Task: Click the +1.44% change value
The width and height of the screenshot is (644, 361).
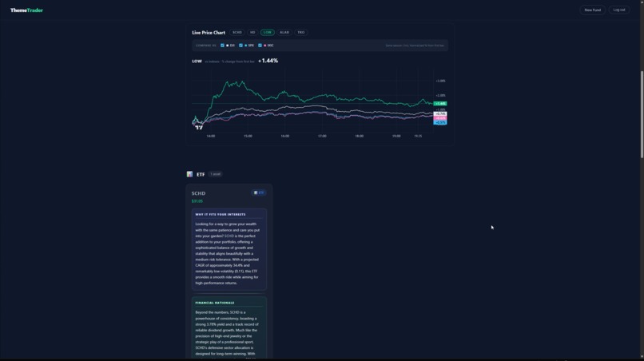Action: pos(268,61)
